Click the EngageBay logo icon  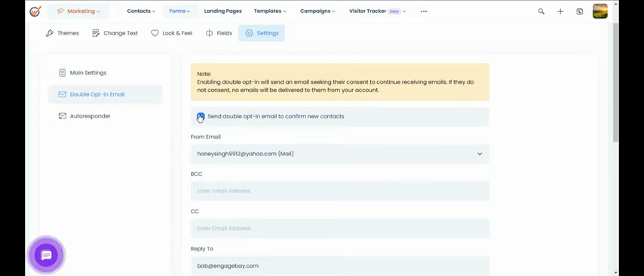pos(35,11)
